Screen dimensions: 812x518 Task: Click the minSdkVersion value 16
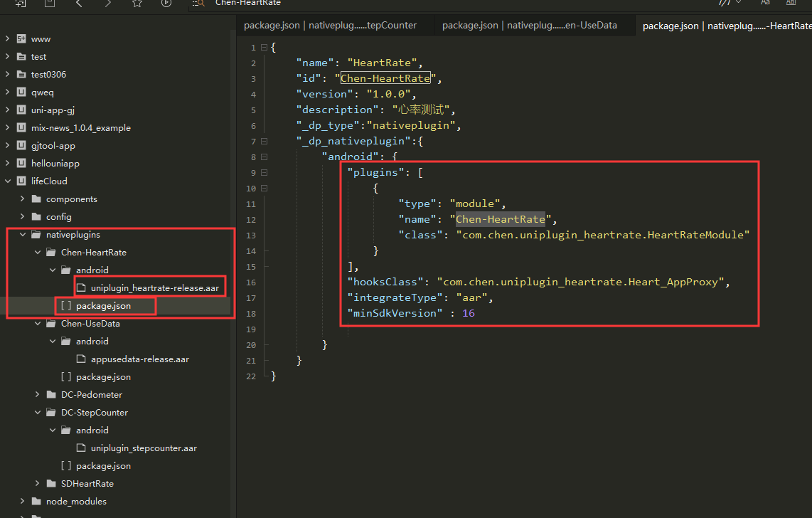point(468,313)
